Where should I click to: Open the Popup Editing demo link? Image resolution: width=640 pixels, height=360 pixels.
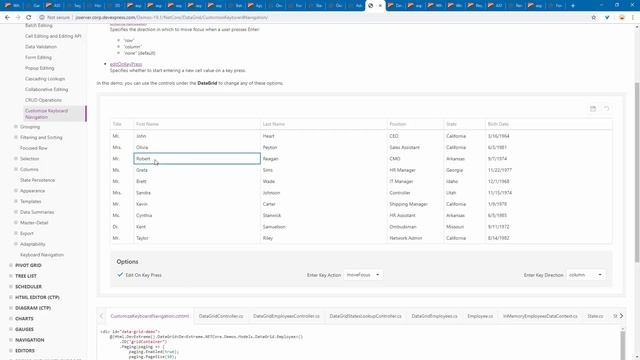point(40,68)
